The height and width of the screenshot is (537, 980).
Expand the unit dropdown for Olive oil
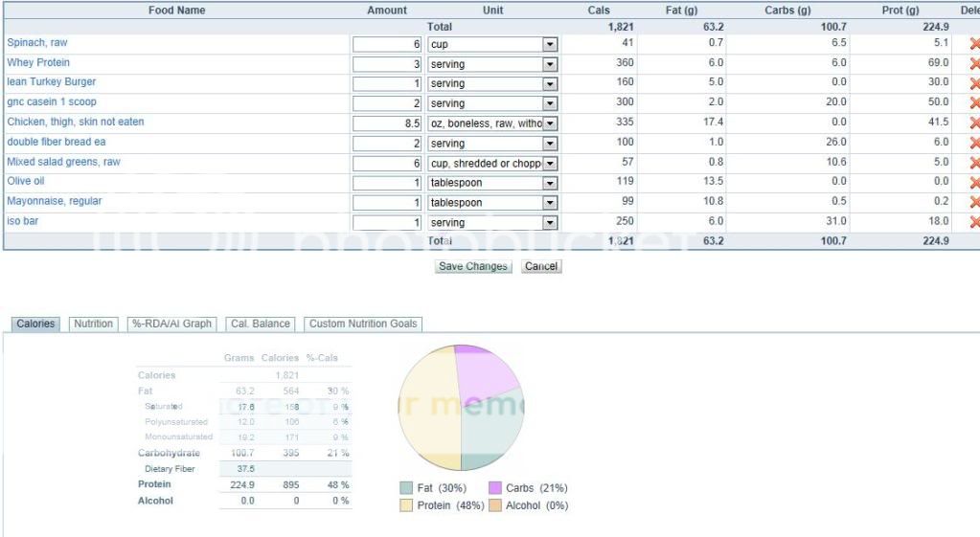[x=550, y=183]
